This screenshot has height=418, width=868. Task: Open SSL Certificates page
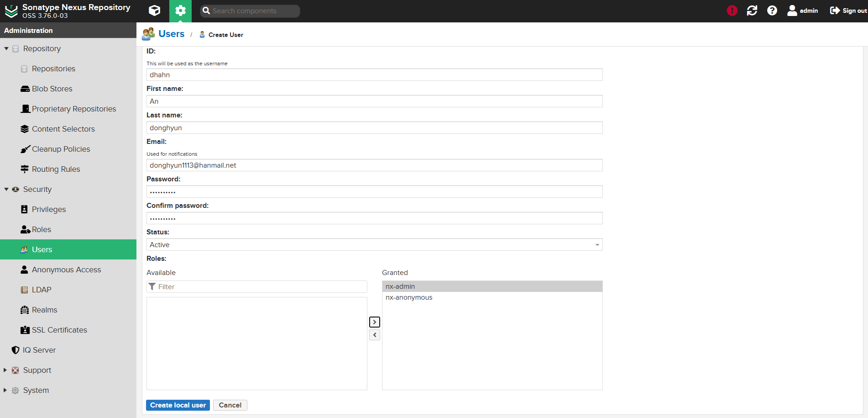point(59,329)
